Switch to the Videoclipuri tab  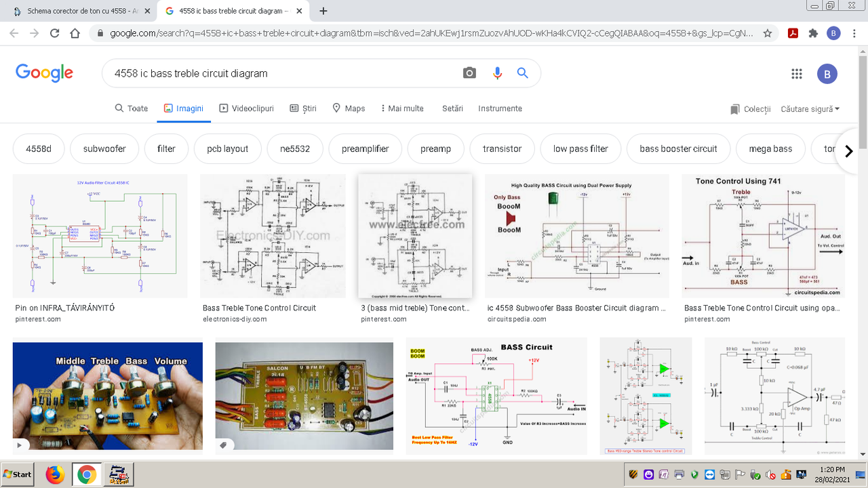(246, 108)
